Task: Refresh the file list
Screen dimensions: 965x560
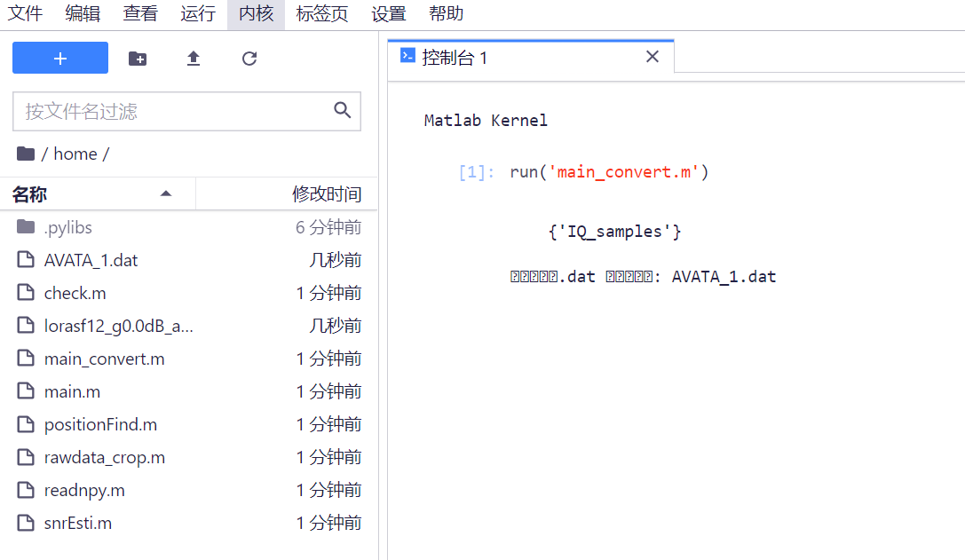Action: coord(249,59)
